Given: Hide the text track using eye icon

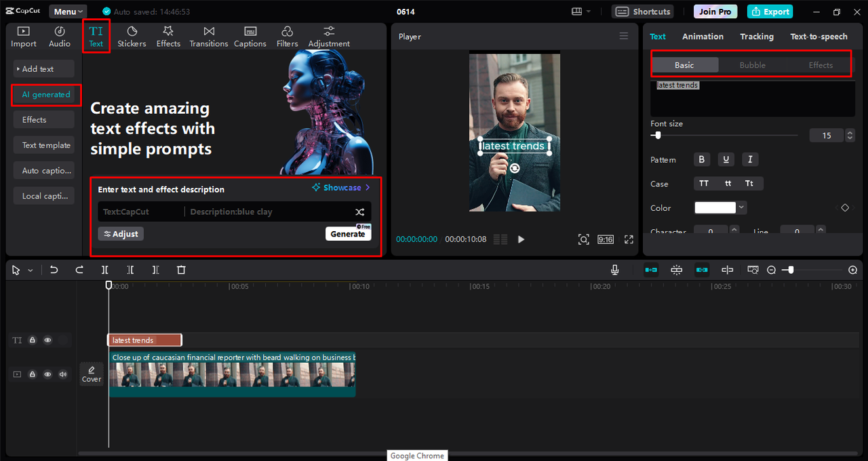Looking at the screenshot, I should pos(47,340).
